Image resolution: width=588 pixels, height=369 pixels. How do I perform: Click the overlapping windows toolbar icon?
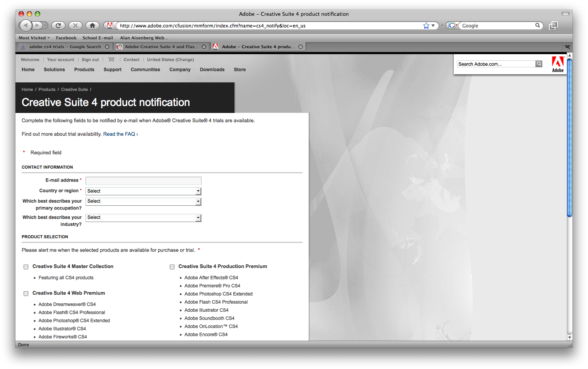point(554,26)
